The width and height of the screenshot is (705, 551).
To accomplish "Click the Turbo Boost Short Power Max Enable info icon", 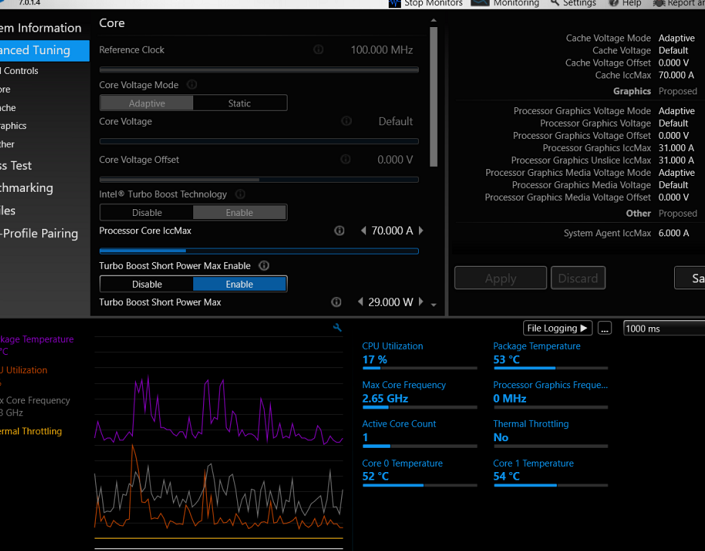I will 264,266.
